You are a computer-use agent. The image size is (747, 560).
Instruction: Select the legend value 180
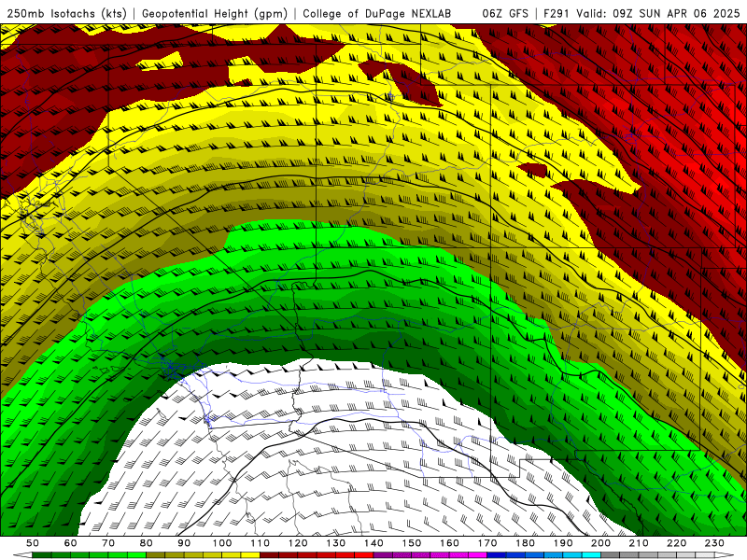point(525,543)
